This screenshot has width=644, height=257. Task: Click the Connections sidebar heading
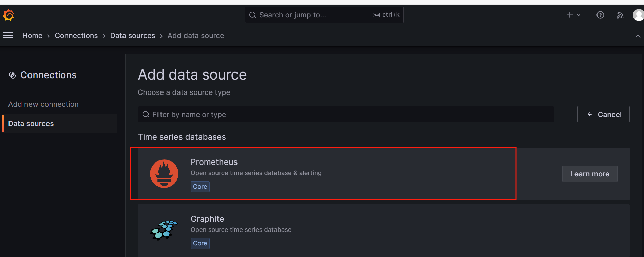(49, 75)
